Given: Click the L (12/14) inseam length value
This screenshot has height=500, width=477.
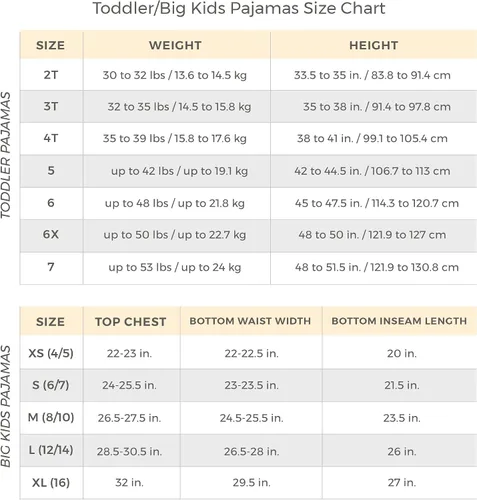Looking at the screenshot, I should click(x=402, y=451).
